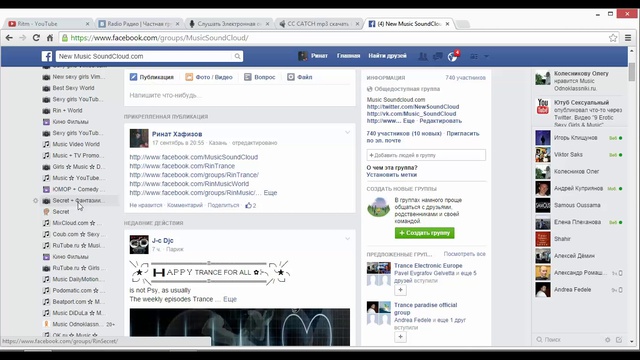Click the right sidebar vertical scrollbar thumb
The image size is (640, 360).
[632, 72]
